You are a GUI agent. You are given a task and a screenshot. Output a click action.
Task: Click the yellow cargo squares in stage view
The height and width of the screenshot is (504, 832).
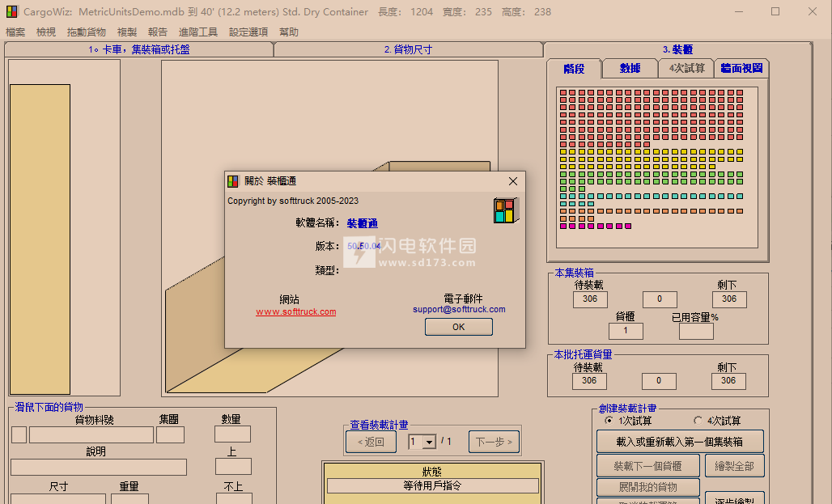click(651, 159)
